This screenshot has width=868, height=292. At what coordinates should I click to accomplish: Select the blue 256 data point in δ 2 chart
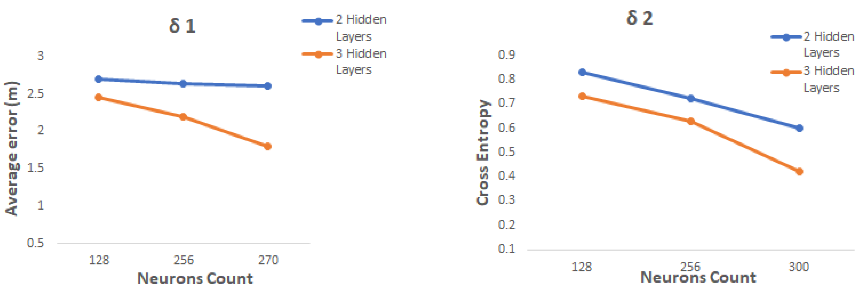click(691, 99)
